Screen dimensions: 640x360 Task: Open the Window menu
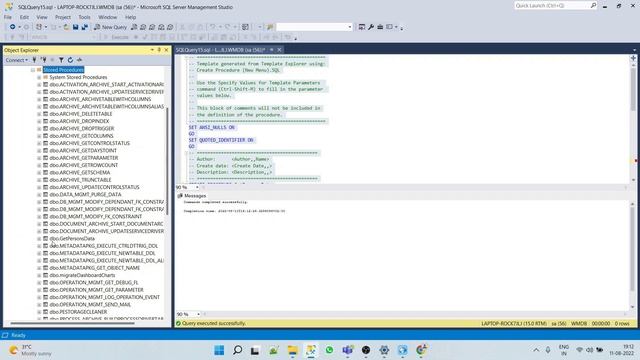[107, 17]
